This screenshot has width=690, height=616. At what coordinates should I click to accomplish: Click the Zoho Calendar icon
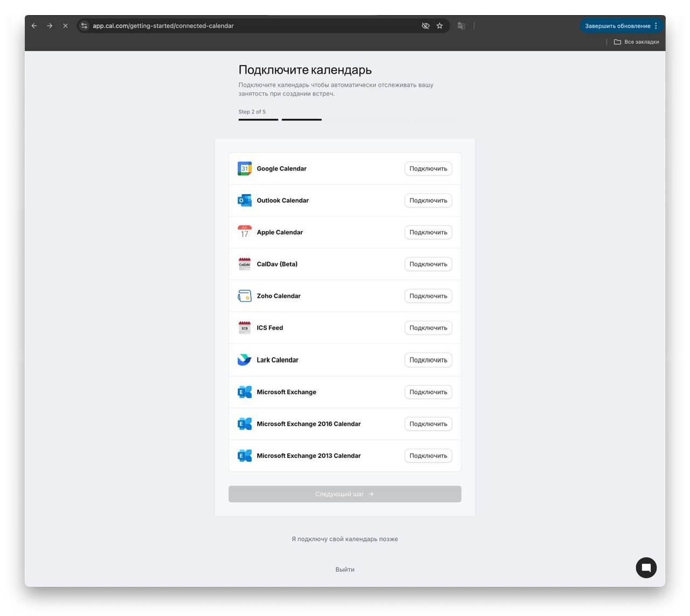coord(245,296)
